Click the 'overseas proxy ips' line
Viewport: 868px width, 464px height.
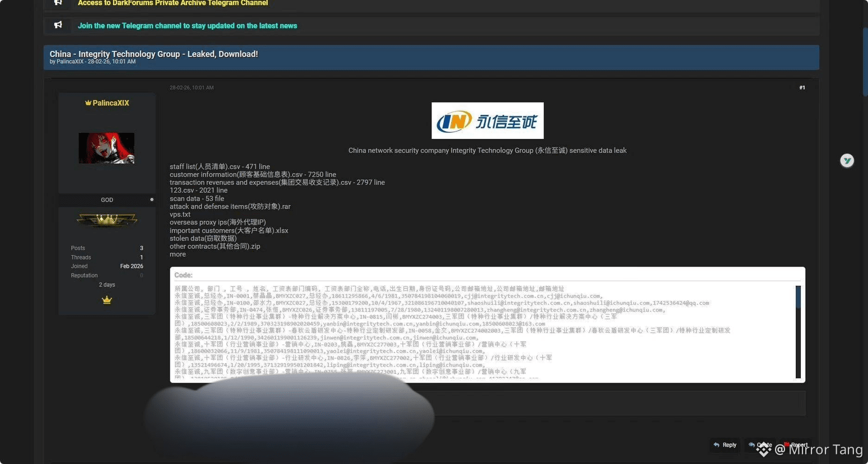[218, 222]
